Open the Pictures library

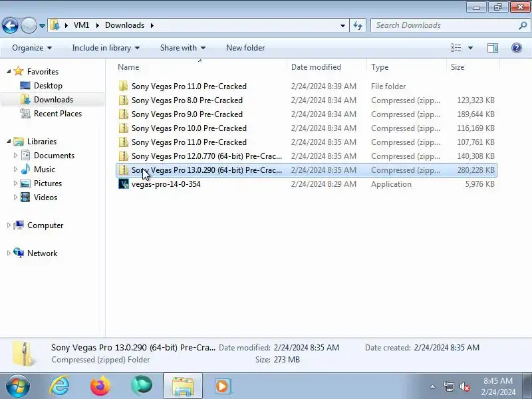coord(48,184)
